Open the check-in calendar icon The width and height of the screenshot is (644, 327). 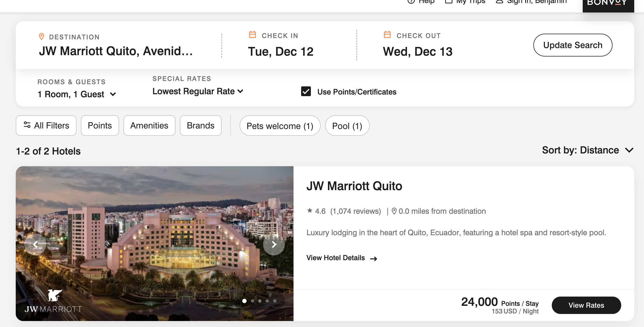tap(253, 35)
